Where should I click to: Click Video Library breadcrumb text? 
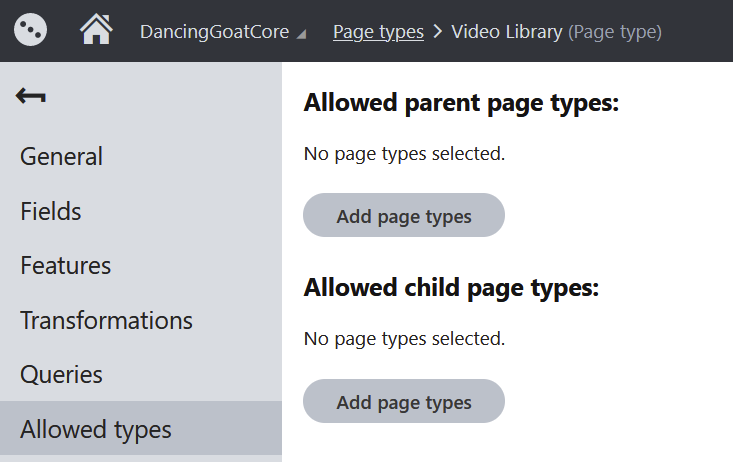(507, 32)
